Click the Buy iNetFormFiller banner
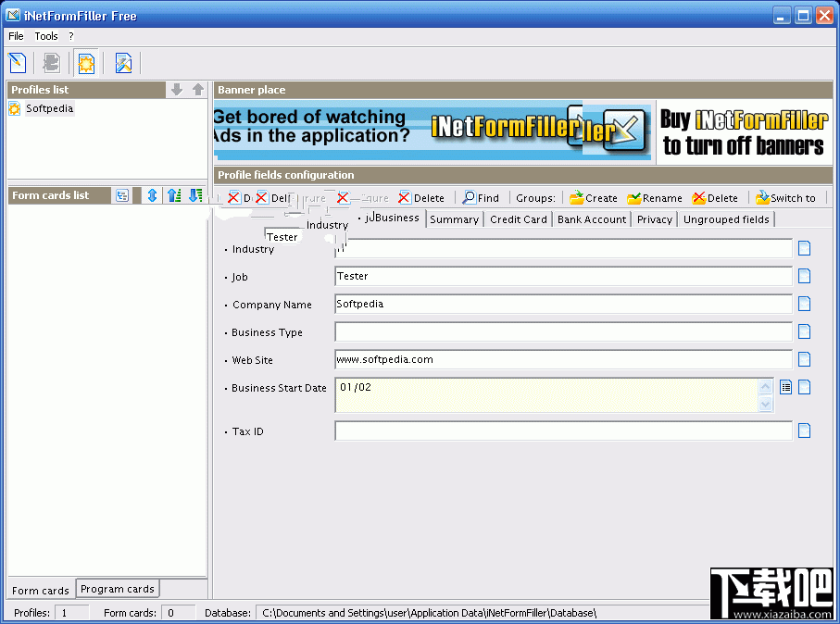840x624 pixels. pyautogui.click(x=744, y=131)
